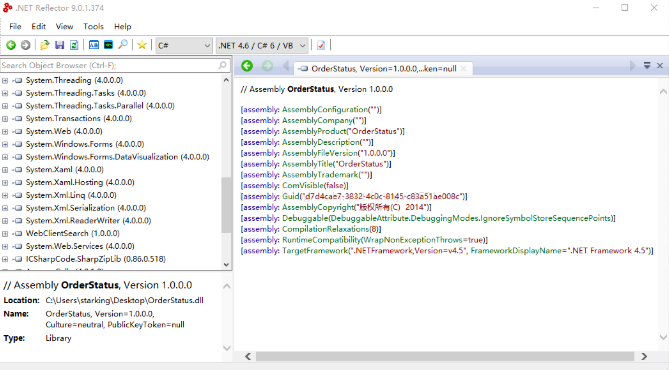Click the yellow star Bookmarks icon
This screenshot has height=370, width=669.
(142, 45)
